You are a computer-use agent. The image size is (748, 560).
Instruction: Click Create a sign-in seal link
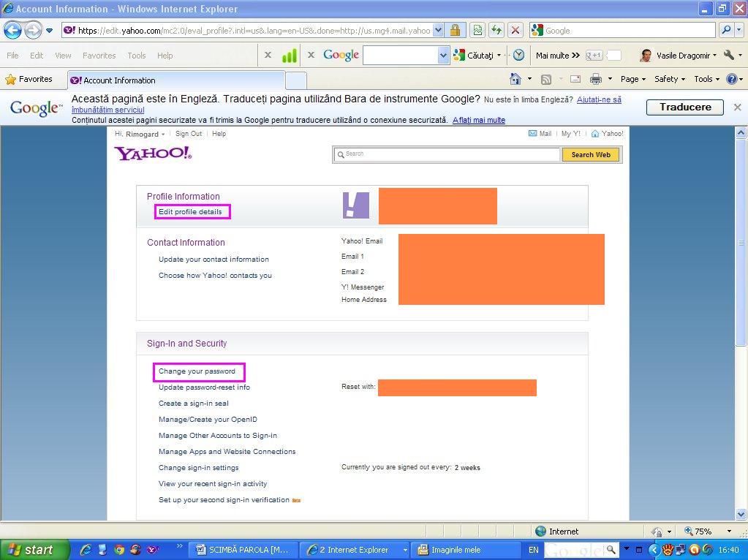pyautogui.click(x=194, y=403)
